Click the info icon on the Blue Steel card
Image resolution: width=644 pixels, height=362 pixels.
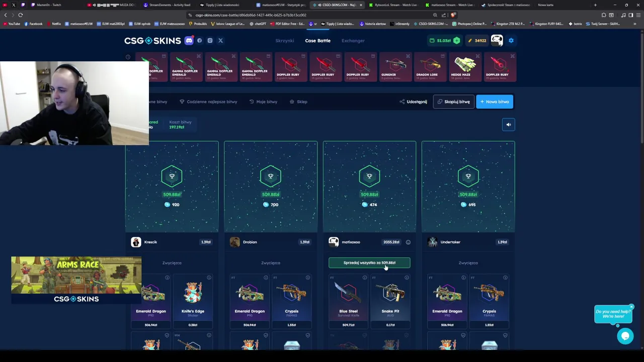364,278
